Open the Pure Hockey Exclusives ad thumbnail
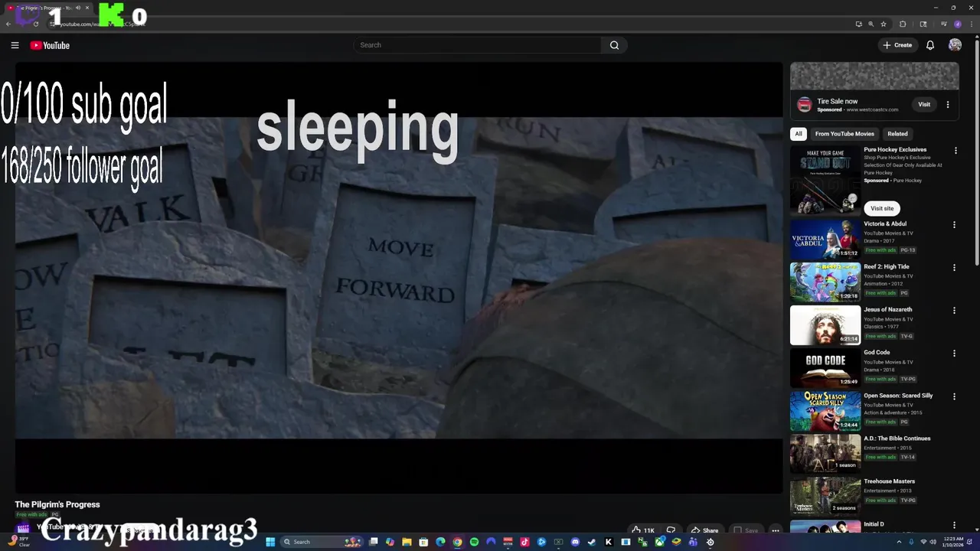980x551 pixels. pos(825,180)
